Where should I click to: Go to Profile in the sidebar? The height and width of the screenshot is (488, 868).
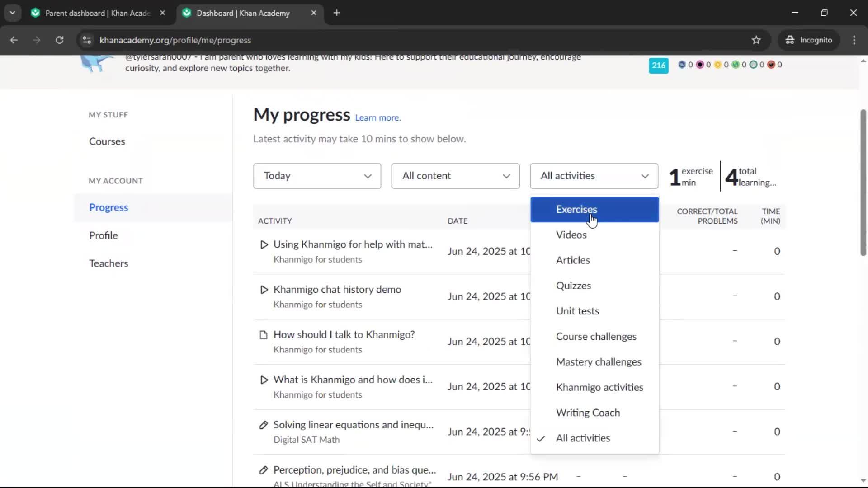pos(104,235)
